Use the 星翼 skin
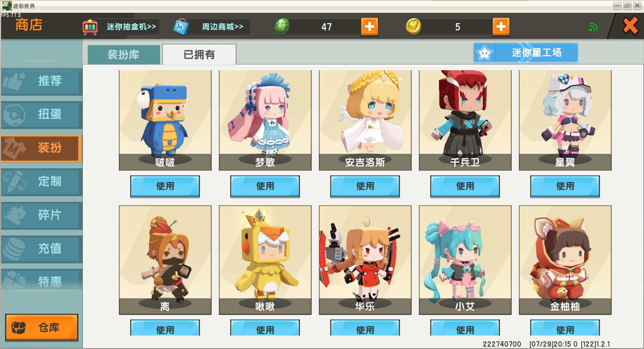Screen dimensions: 644x349 tap(565, 186)
